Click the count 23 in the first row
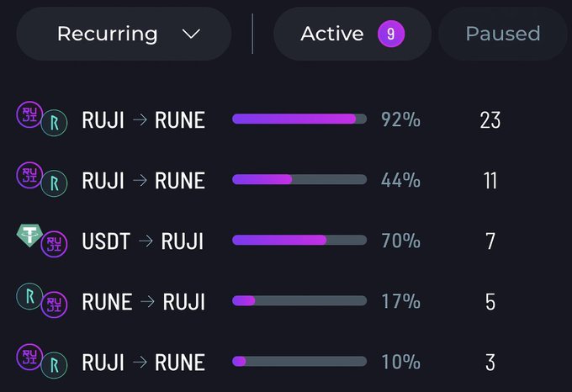The width and height of the screenshot is (572, 392). tap(490, 120)
